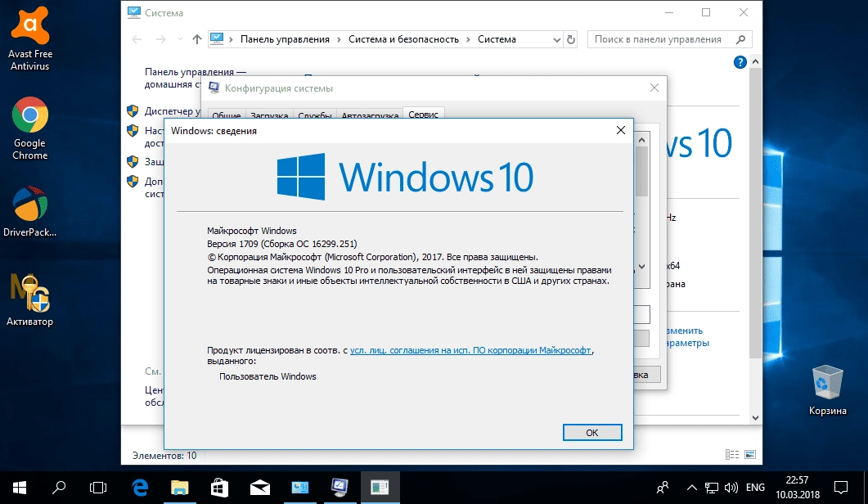The height and width of the screenshot is (504, 868).
Task: Go back in the Система window
Action: point(137,39)
